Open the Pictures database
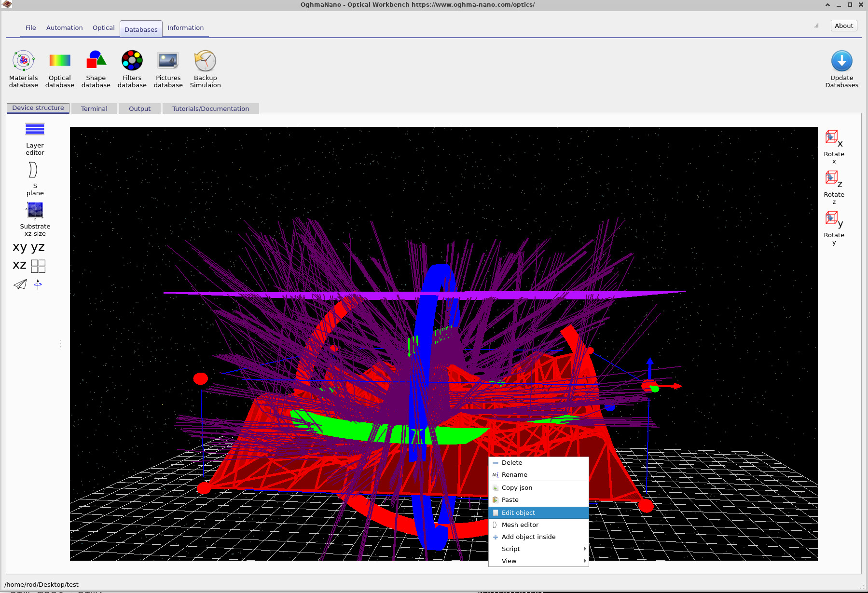Viewport: 868px width, 593px height. click(x=168, y=67)
